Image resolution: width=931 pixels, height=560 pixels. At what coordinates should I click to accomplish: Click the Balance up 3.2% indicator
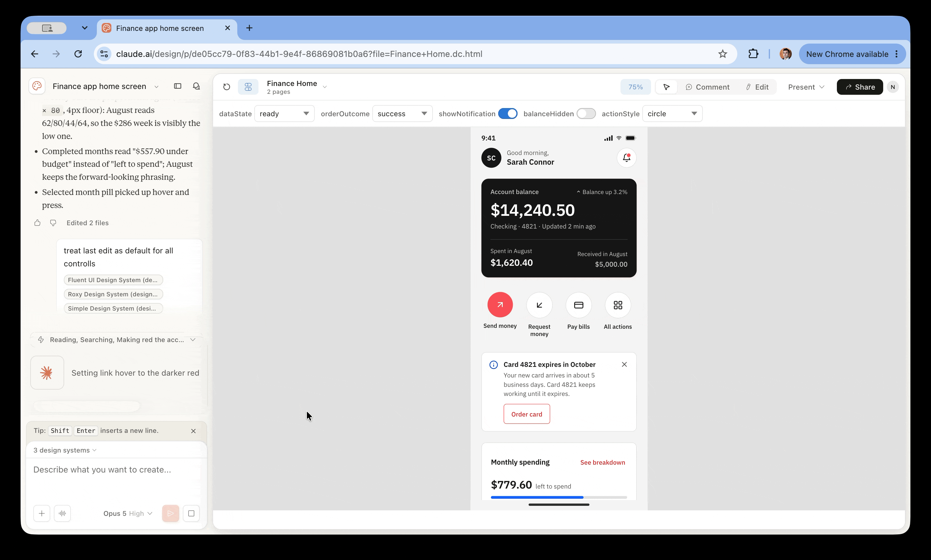click(602, 192)
